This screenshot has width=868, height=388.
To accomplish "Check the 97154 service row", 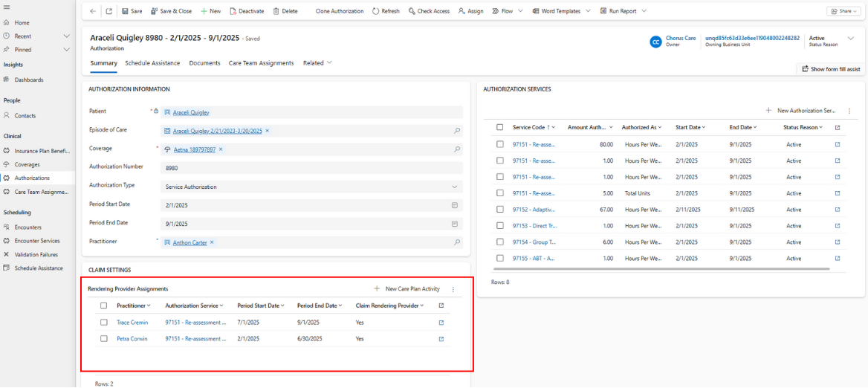I will point(500,242).
